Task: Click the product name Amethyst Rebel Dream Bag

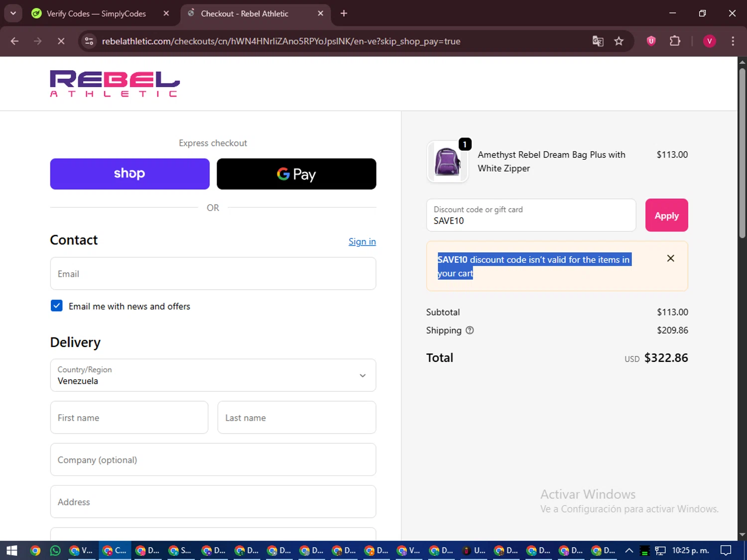Action: (551, 161)
